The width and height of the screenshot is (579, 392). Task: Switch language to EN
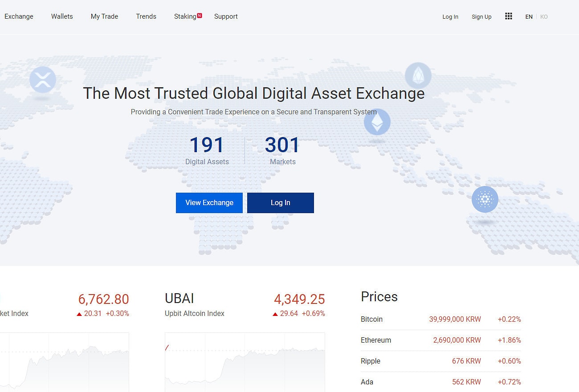coord(529,17)
